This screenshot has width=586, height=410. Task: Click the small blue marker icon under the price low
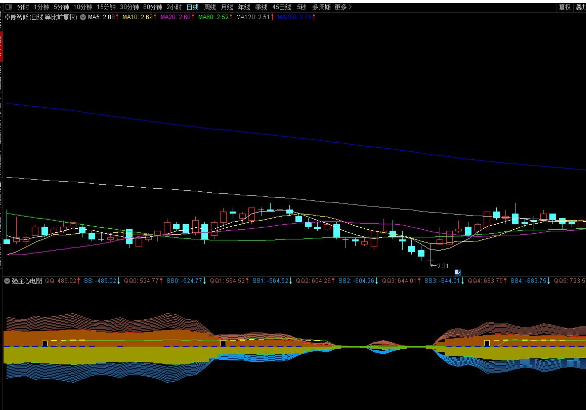point(458,272)
